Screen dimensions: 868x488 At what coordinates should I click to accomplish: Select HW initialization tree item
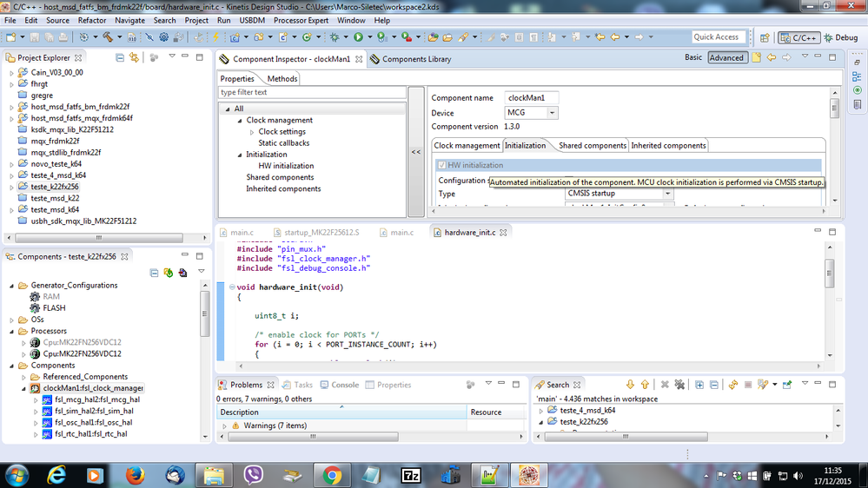click(x=286, y=166)
